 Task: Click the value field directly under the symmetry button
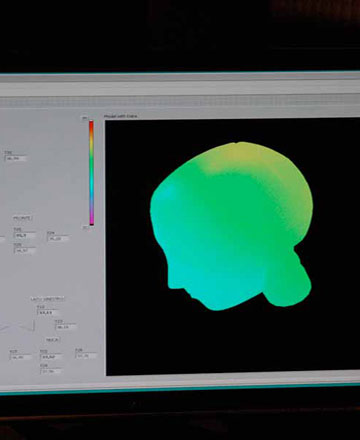pos(47,313)
